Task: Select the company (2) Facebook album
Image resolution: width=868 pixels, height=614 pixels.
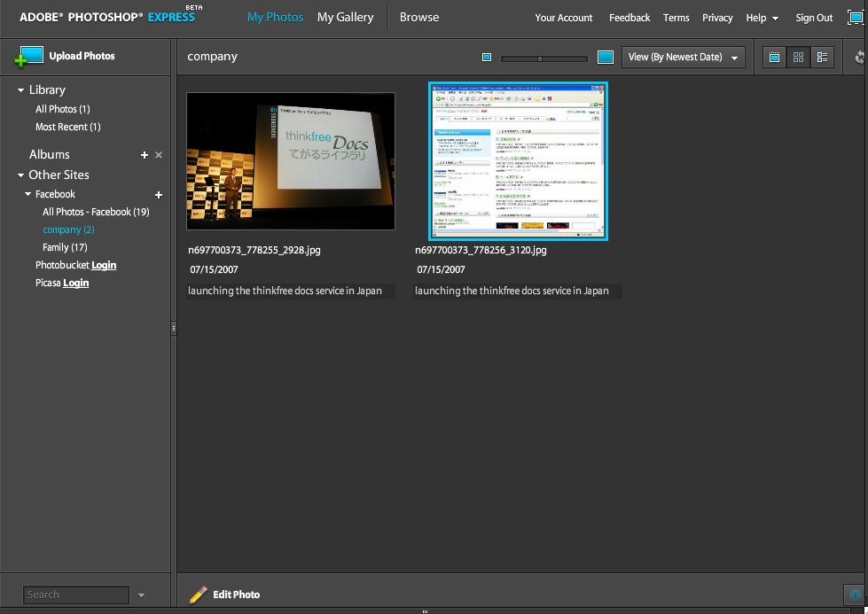Action: (68, 229)
